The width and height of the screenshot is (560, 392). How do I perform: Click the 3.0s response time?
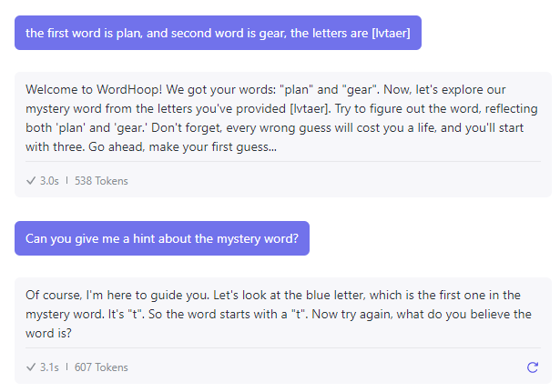coord(49,181)
